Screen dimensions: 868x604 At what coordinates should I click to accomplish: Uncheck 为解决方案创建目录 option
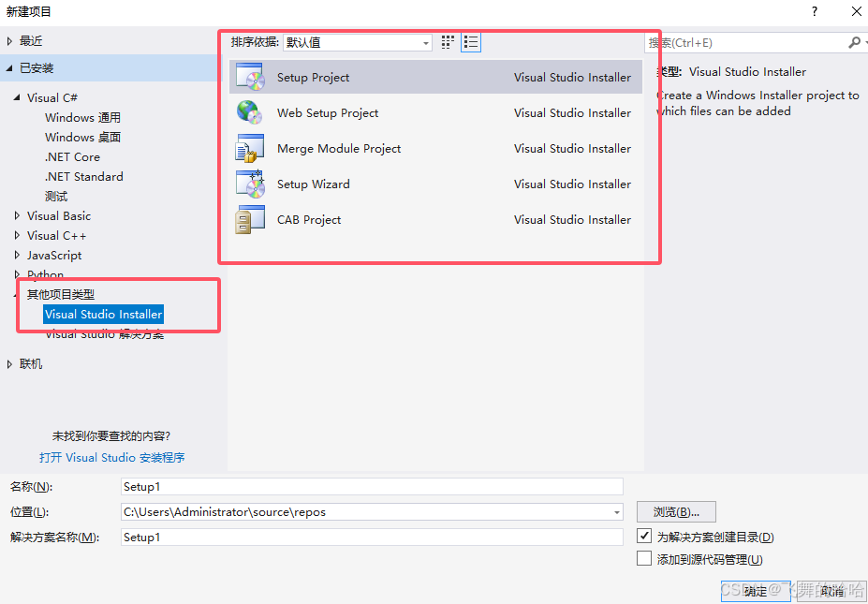(x=644, y=536)
